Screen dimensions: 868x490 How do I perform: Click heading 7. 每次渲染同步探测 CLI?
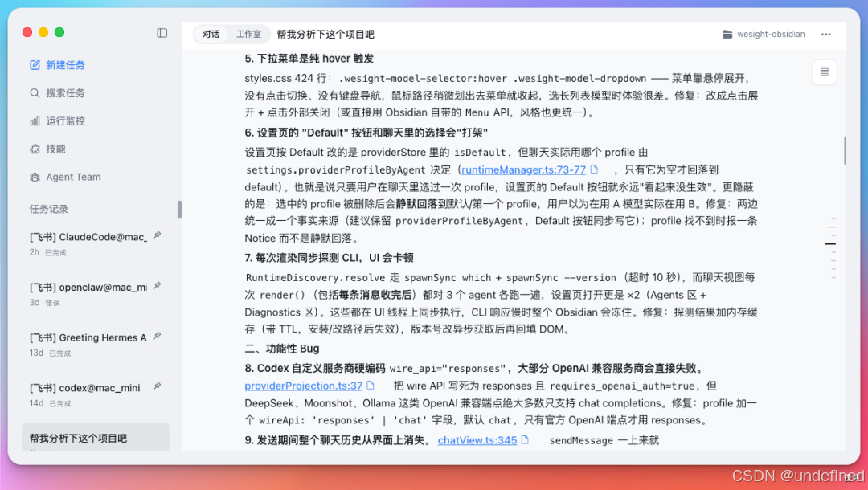tap(329, 258)
